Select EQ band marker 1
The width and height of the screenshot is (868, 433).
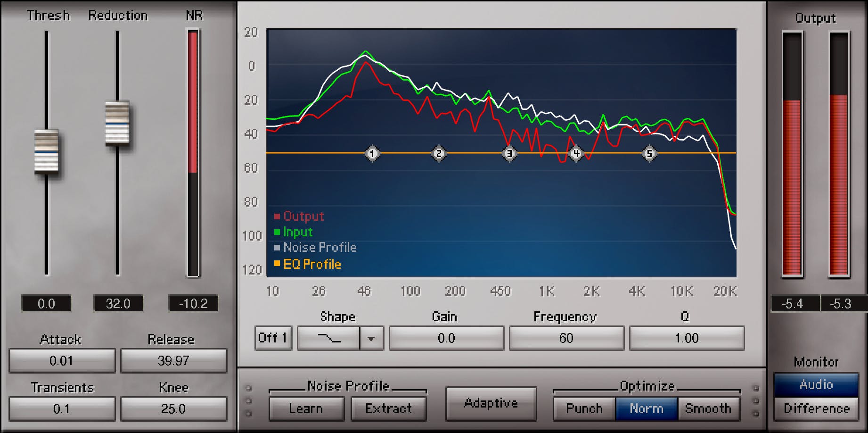(372, 153)
